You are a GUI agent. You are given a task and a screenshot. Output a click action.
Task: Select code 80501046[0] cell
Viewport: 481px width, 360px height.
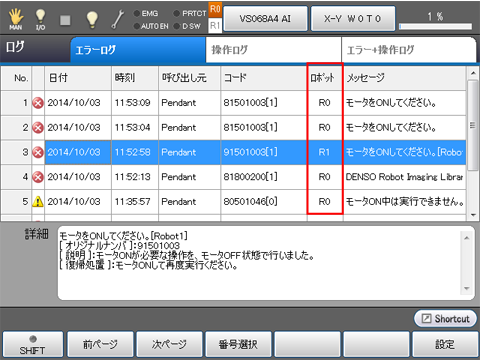click(x=264, y=202)
